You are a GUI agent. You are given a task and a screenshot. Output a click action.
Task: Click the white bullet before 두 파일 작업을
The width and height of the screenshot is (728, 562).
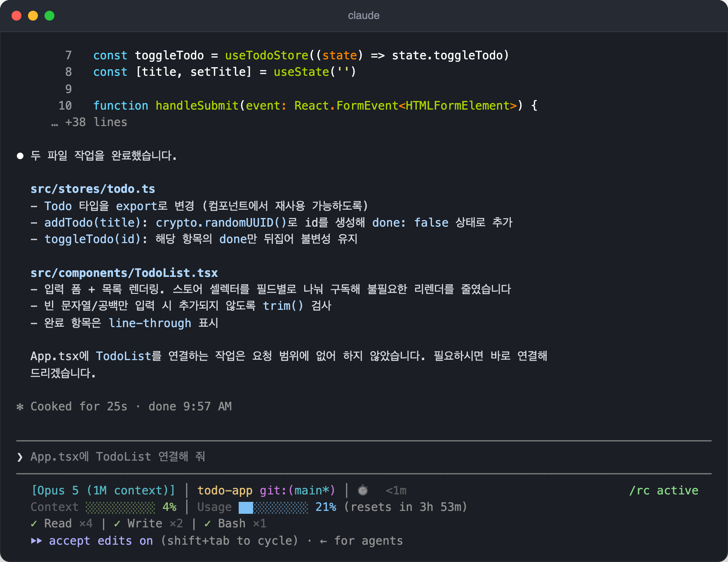pos(20,156)
